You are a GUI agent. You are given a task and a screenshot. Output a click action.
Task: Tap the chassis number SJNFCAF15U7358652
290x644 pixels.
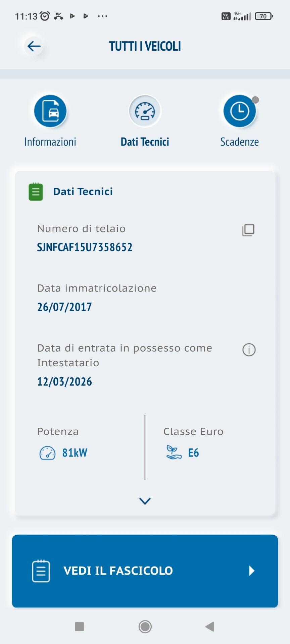click(85, 247)
